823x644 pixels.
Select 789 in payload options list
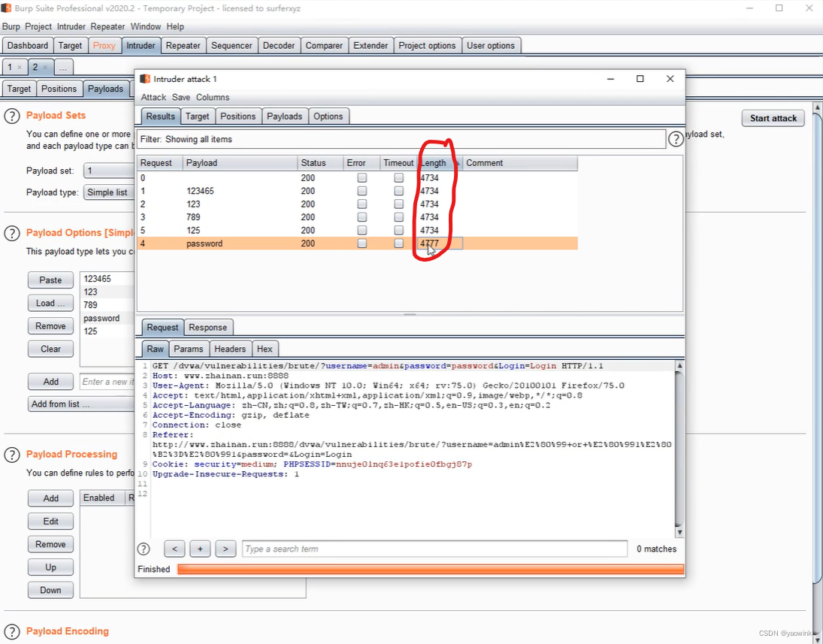(107, 305)
